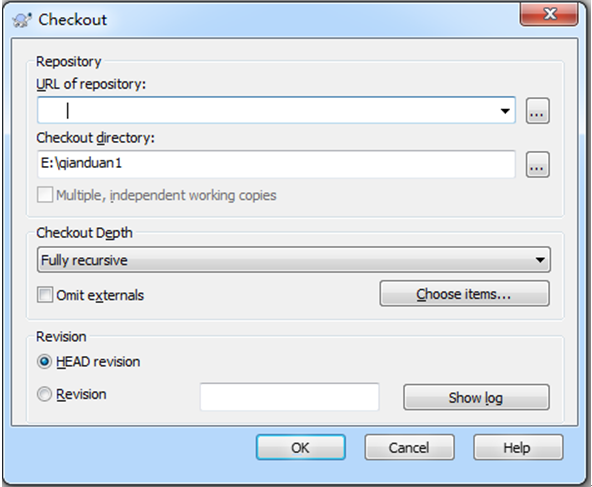Toggle Multiple, independent working copies checkbox
Image resolution: width=592 pixels, height=487 pixels.
tap(45, 195)
